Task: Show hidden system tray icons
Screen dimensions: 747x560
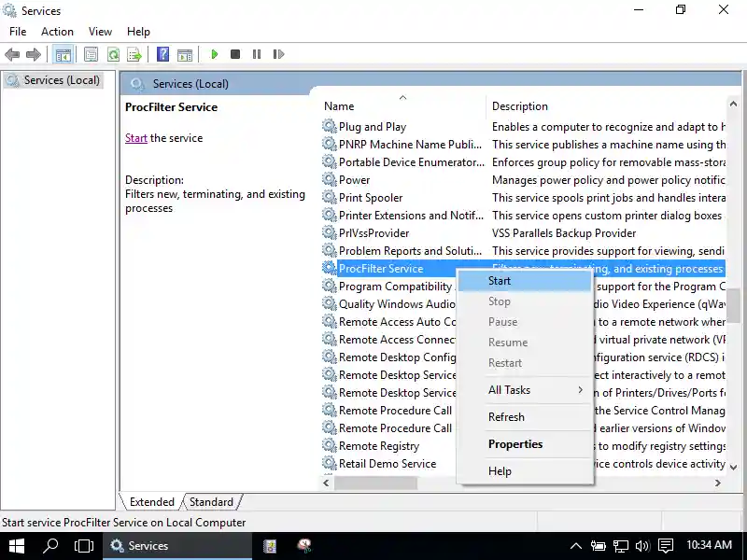Action: (x=576, y=546)
